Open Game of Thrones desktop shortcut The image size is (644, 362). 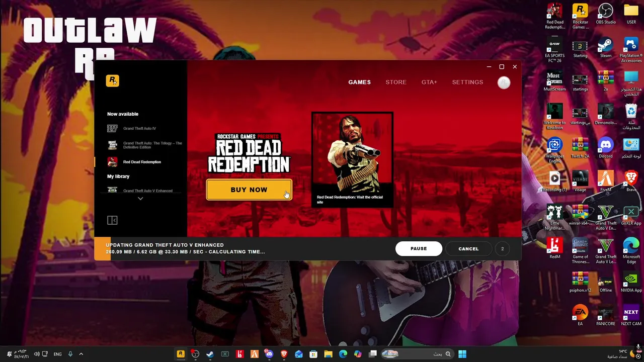580,251
